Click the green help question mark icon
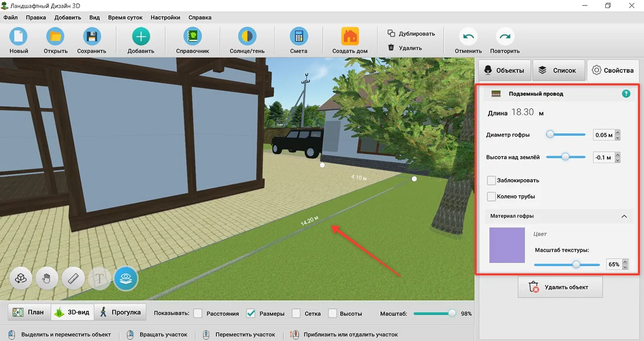The image size is (644, 341). pyautogui.click(x=626, y=93)
